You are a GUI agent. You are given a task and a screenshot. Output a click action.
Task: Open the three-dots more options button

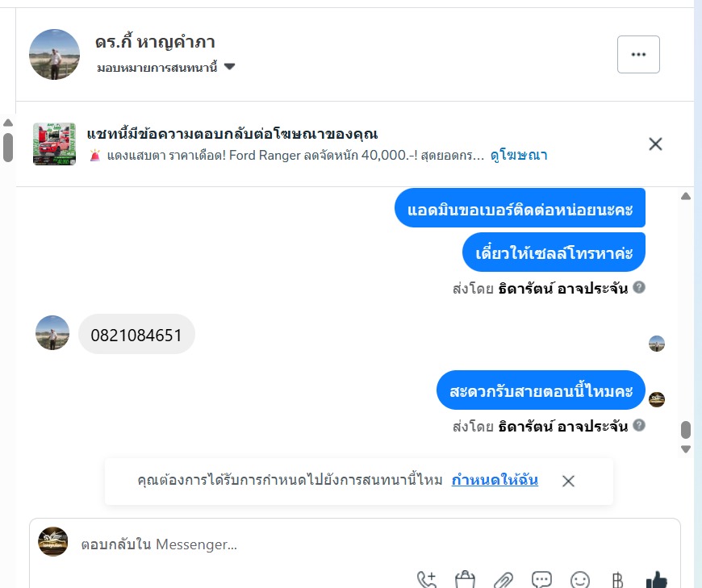tap(638, 55)
